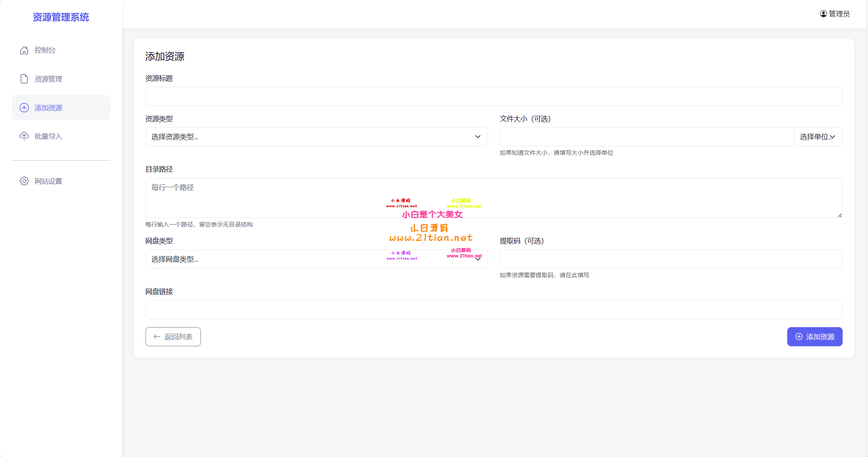Focus the 资源标题 input field
Screen dimensions: 868x457
(493, 97)
